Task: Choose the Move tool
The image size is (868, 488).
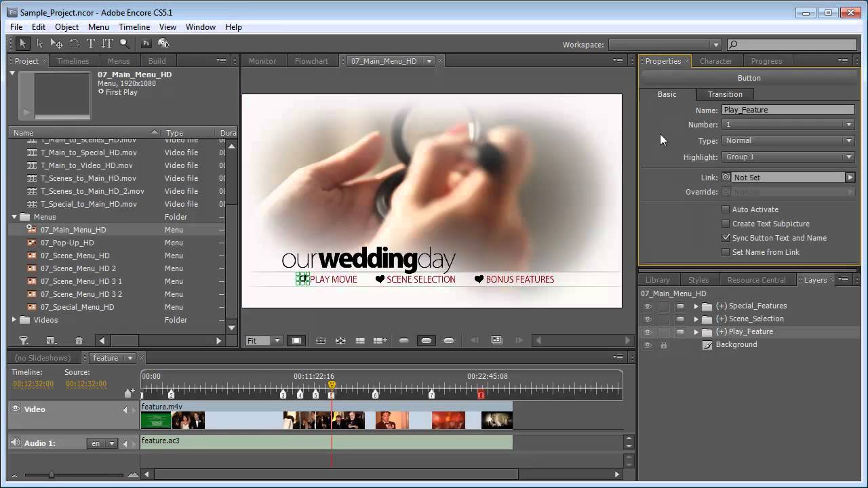Action: coord(57,43)
